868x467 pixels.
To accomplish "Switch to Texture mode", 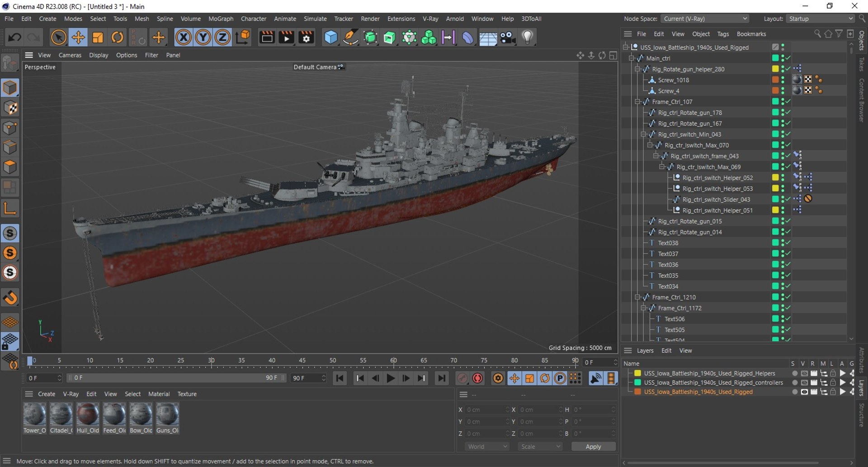I will click(x=10, y=108).
